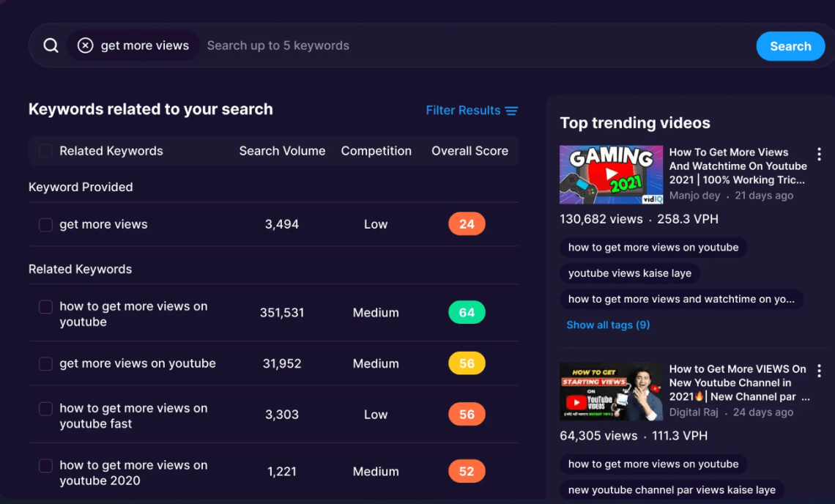Viewport: 835px width, 504px height.
Task: Open the Starting Views video thumbnail
Action: (x=611, y=392)
